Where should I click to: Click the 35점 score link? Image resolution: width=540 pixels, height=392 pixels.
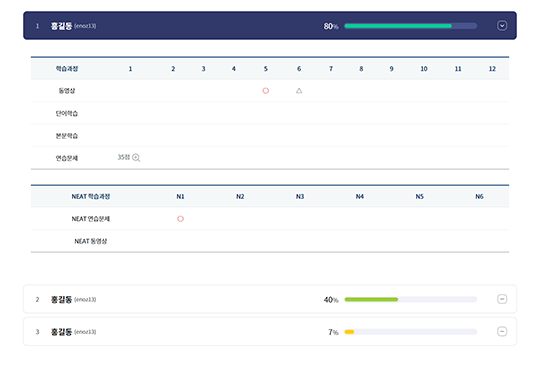124,157
